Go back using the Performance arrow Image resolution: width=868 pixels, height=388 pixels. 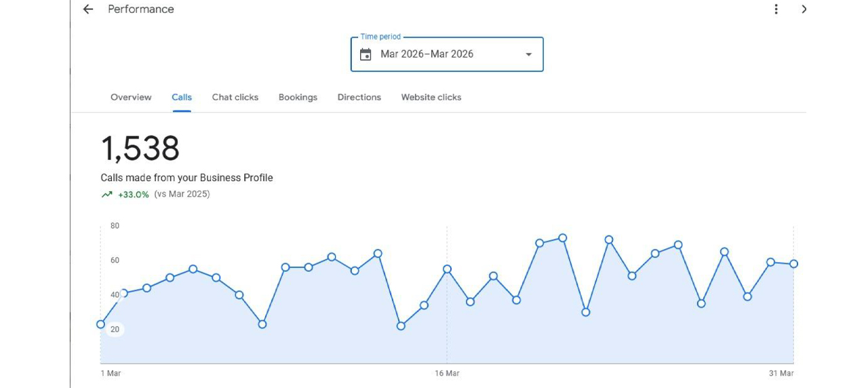88,9
